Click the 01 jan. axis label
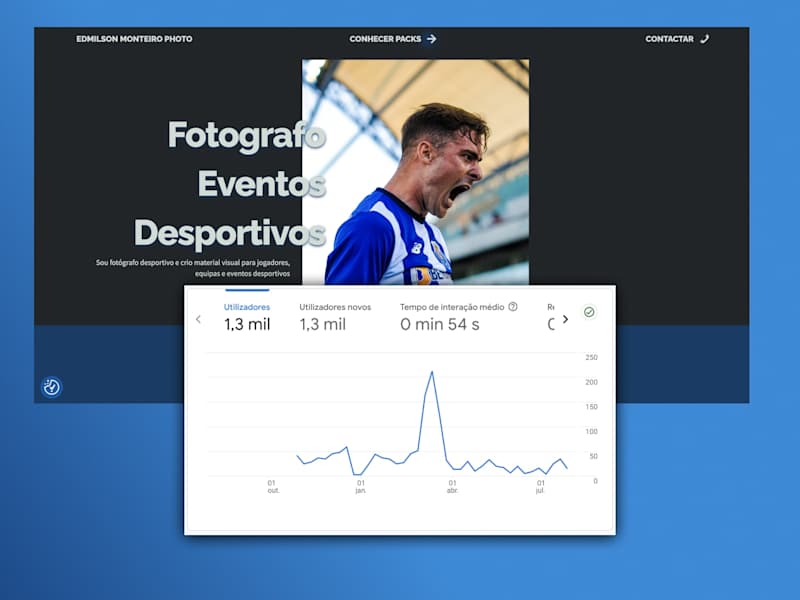Image resolution: width=800 pixels, height=600 pixels. click(x=361, y=487)
